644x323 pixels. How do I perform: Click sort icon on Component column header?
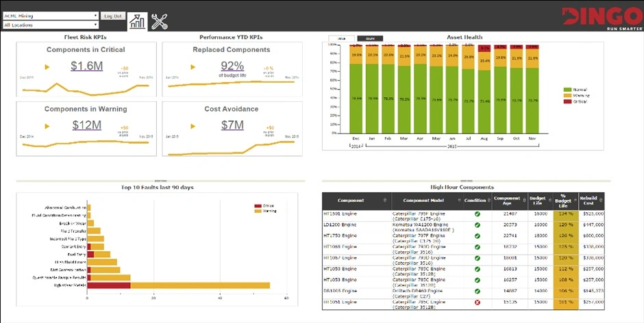[x=385, y=201]
